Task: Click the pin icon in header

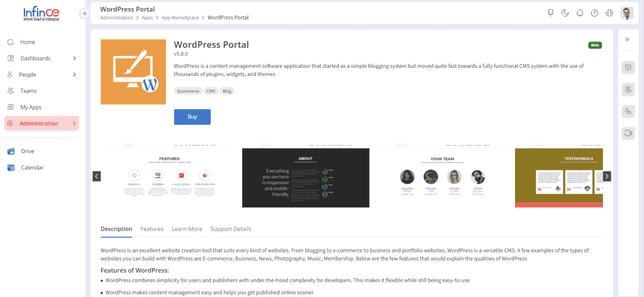Action: point(551,13)
